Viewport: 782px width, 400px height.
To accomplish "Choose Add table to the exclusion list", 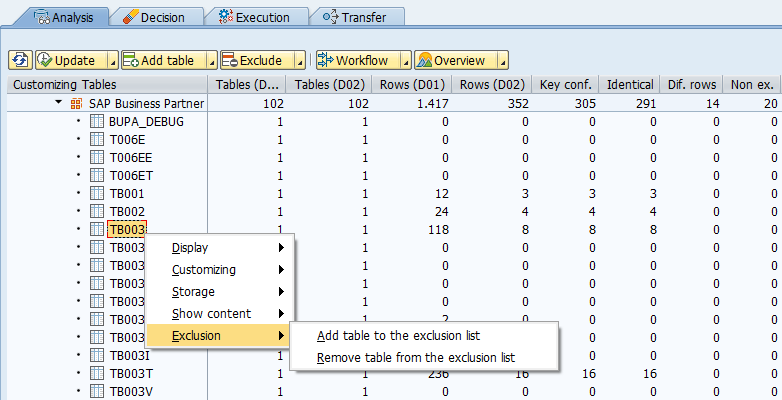I will (413, 336).
